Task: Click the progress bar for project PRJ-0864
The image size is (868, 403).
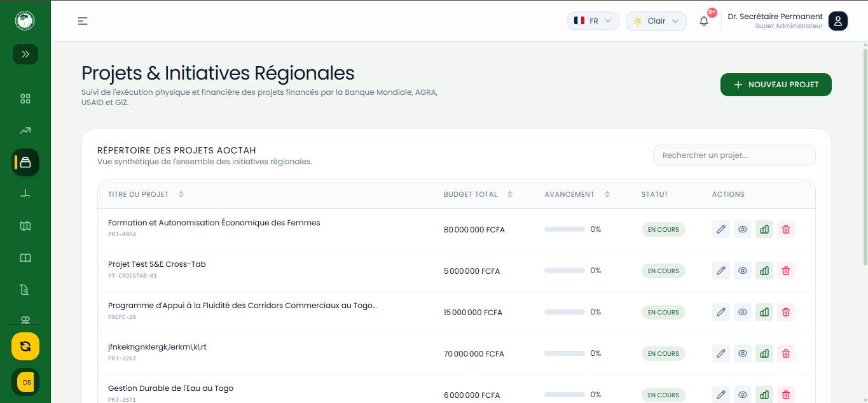Action: (x=565, y=229)
